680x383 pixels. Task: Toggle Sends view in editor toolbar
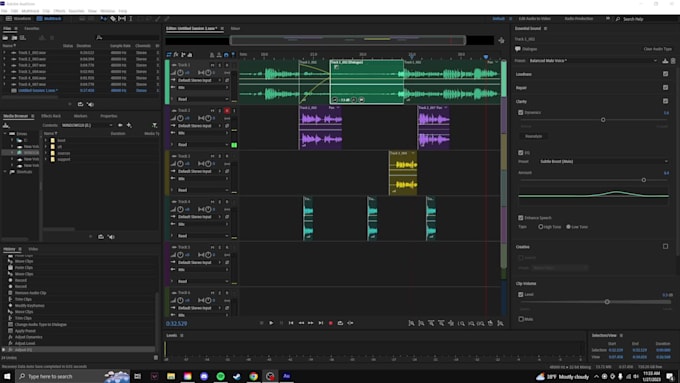click(x=183, y=55)
